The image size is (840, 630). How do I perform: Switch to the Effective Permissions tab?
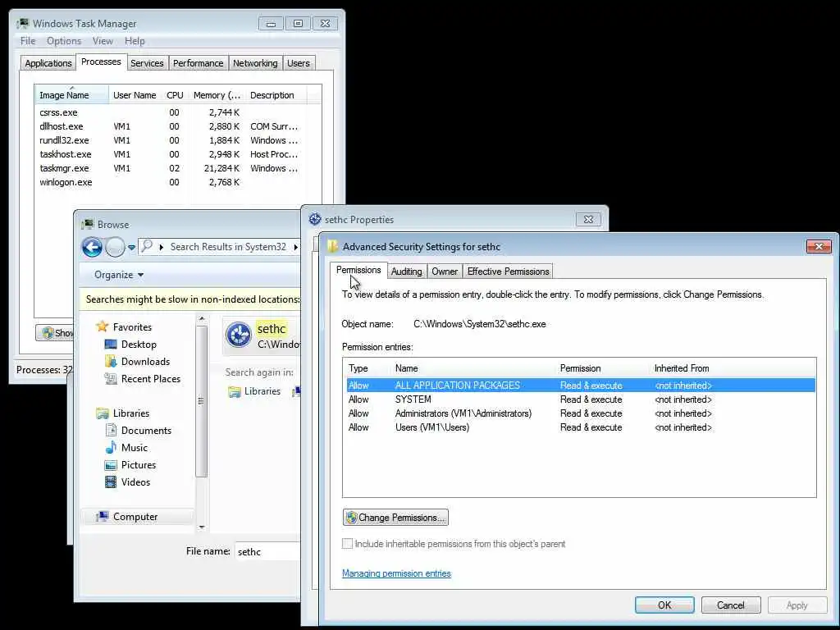point(508,272)
